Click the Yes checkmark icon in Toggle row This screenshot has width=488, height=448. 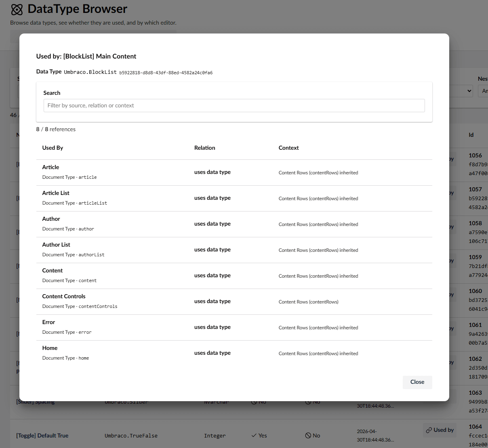pos(254,435)
